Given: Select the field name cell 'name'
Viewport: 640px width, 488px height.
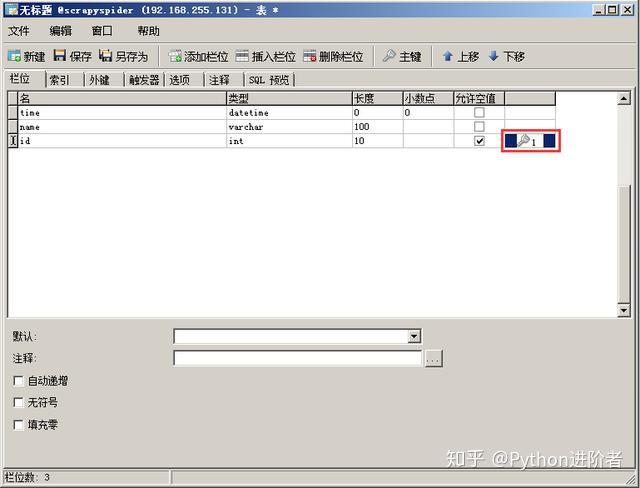Looking at the screenshot, I should click(122, 127).
